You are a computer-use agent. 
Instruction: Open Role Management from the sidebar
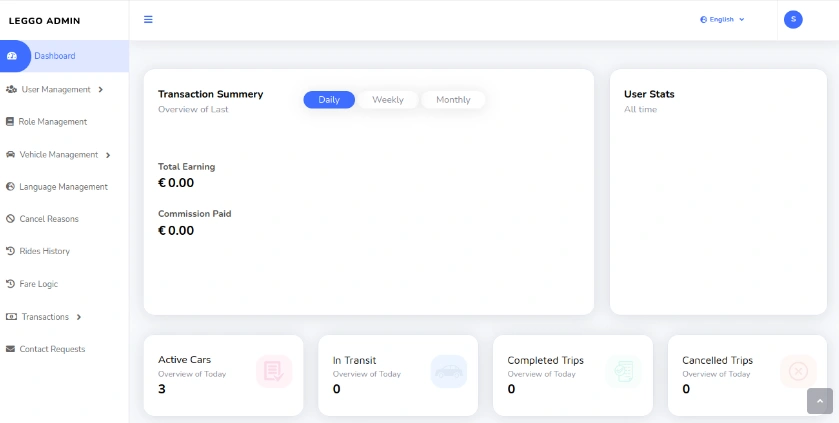coord(52,122)
